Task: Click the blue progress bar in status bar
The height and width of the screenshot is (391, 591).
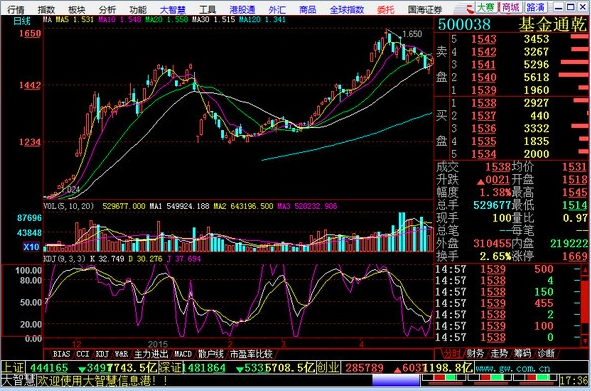Action: tap(396, 380)
